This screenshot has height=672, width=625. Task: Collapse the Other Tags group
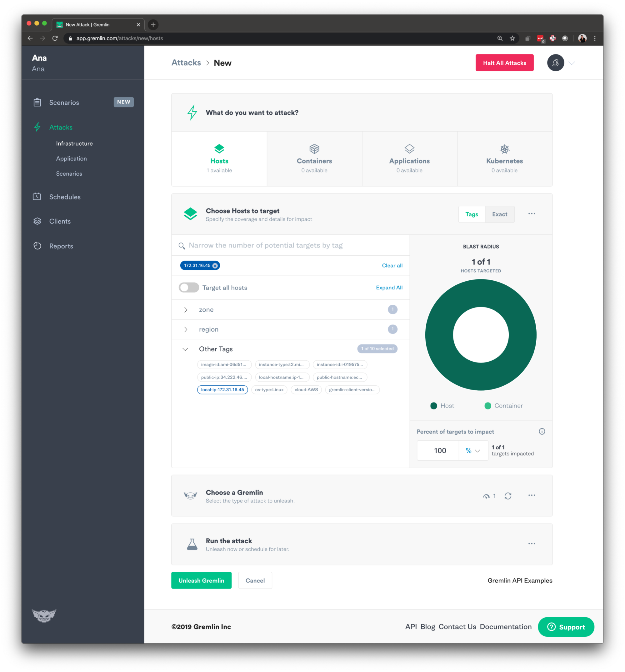185,349
